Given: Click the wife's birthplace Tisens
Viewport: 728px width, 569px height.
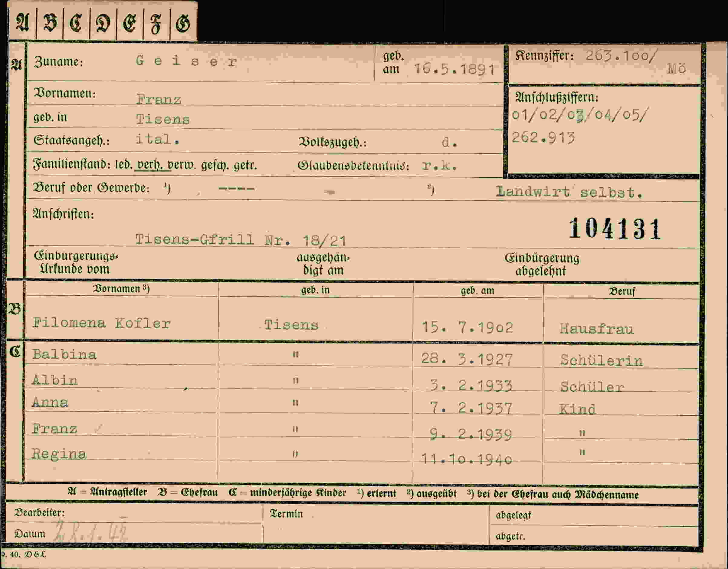Looking at the screenshot, I should [291, 325].
